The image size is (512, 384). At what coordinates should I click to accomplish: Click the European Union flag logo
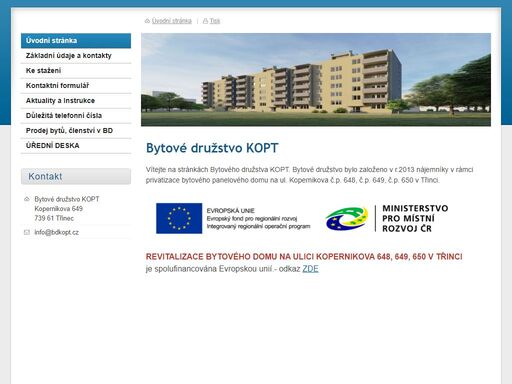(179, 218)
